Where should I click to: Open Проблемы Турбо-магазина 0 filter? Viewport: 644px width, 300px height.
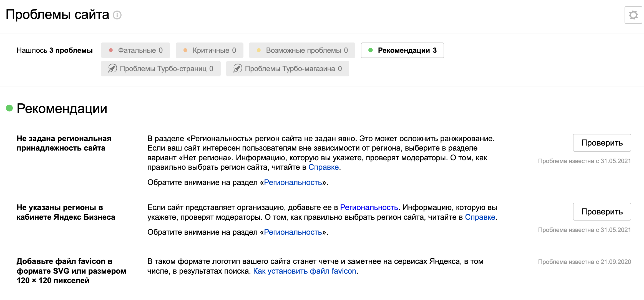[x=288, y=69]
